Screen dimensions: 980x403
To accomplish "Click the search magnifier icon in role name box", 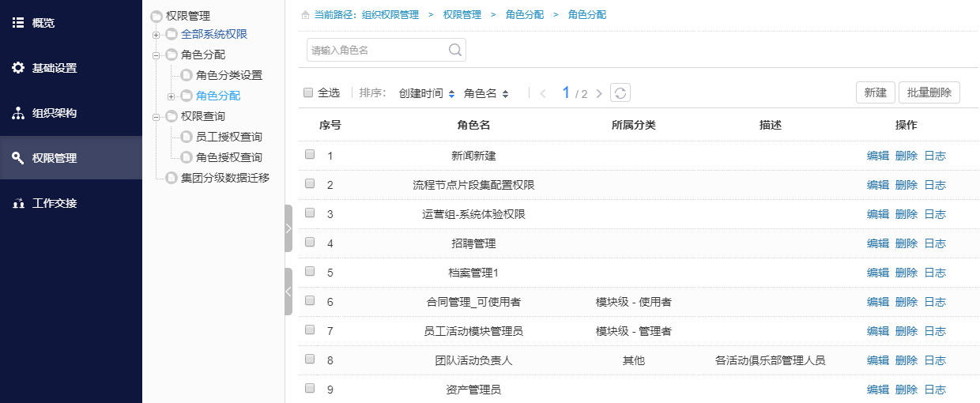I will point(455,50).
